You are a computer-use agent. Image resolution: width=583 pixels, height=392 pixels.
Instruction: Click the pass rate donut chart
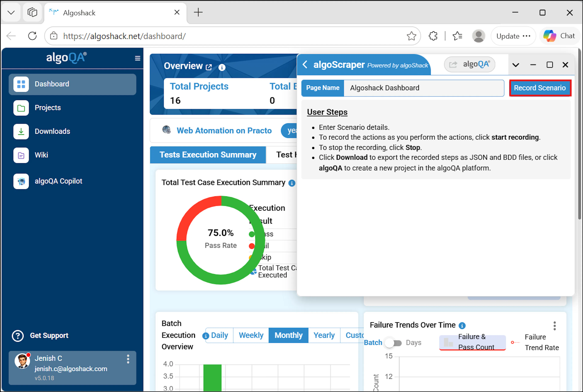[x=221, y=240]
